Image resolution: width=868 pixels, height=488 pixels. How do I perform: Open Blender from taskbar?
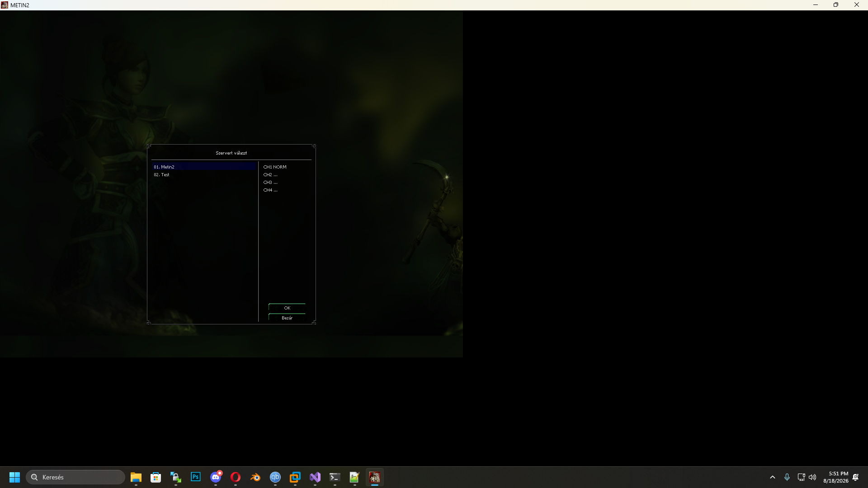click(x=255, y=477)
